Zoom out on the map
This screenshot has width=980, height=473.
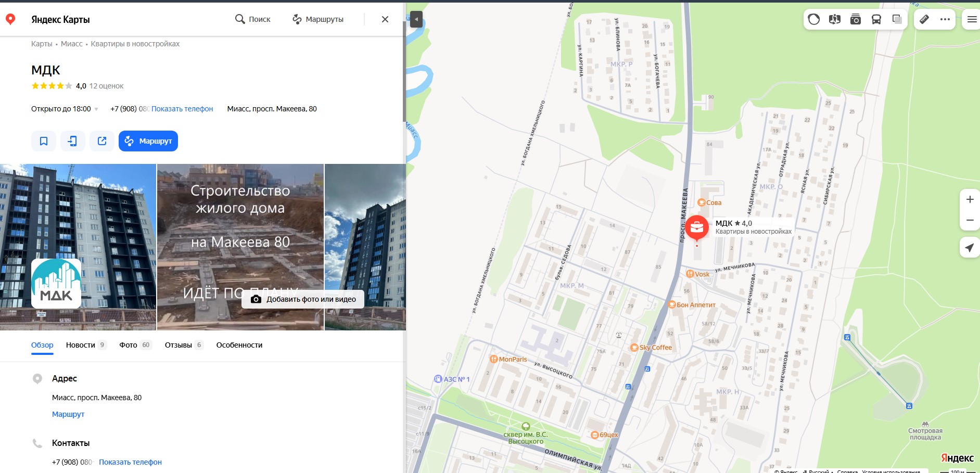[x=970, y=220]
